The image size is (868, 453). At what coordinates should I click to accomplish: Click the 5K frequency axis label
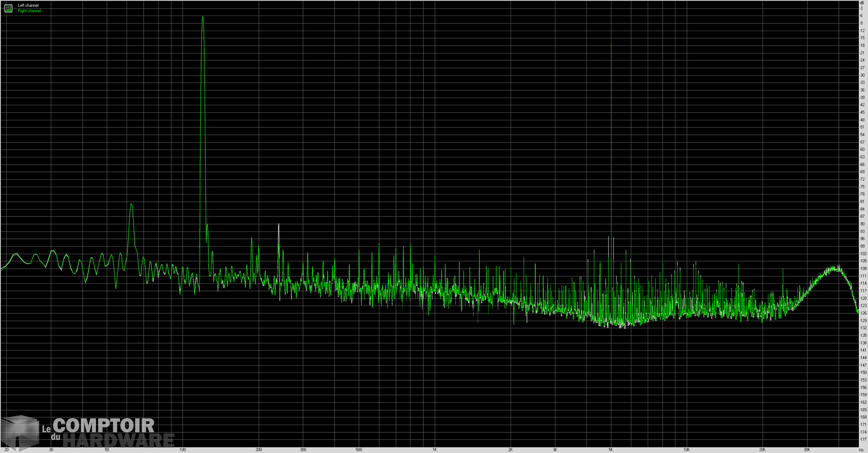click(611, 450)
